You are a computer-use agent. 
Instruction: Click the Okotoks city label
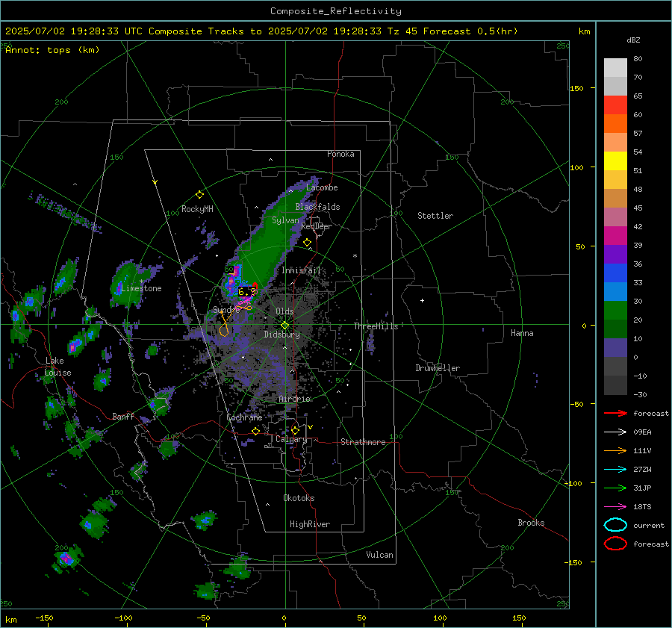299,498
